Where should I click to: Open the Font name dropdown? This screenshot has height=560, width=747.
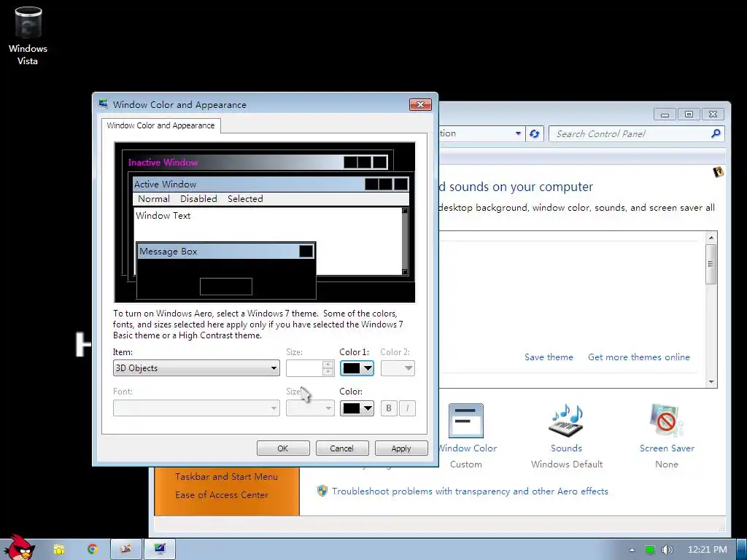coord(196,408)
